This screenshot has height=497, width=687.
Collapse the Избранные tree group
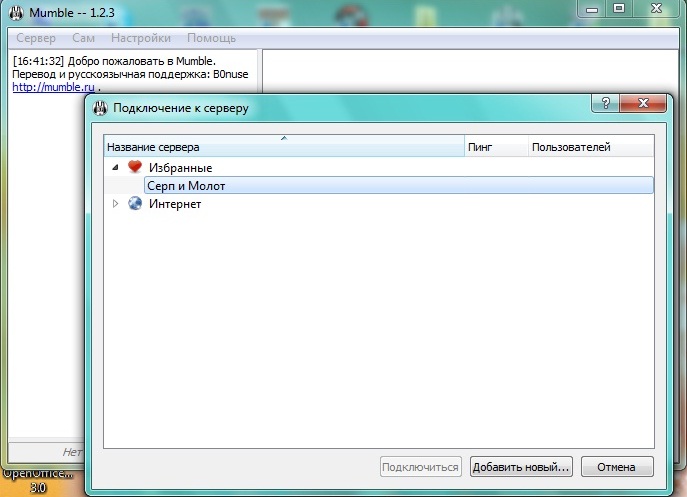tap(116, 168)
